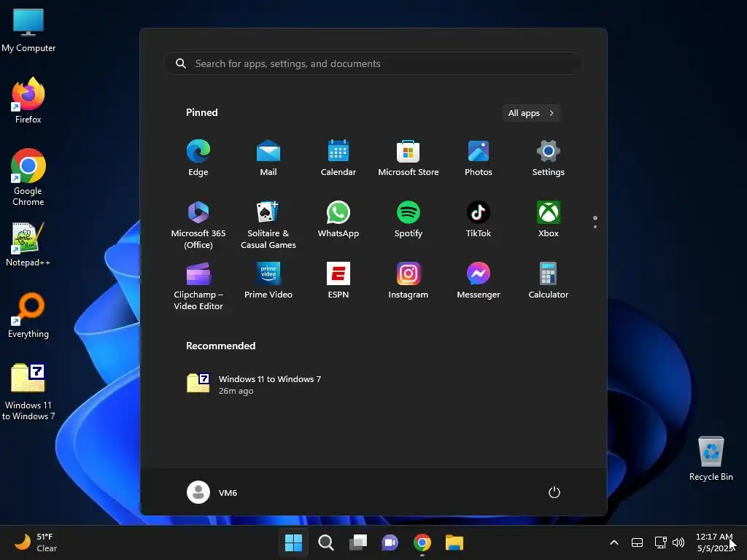This screenshot has width=747, height=560.
Task: Open recommended Windows 11 to Windows 7 folder
Action: (254, 384)
